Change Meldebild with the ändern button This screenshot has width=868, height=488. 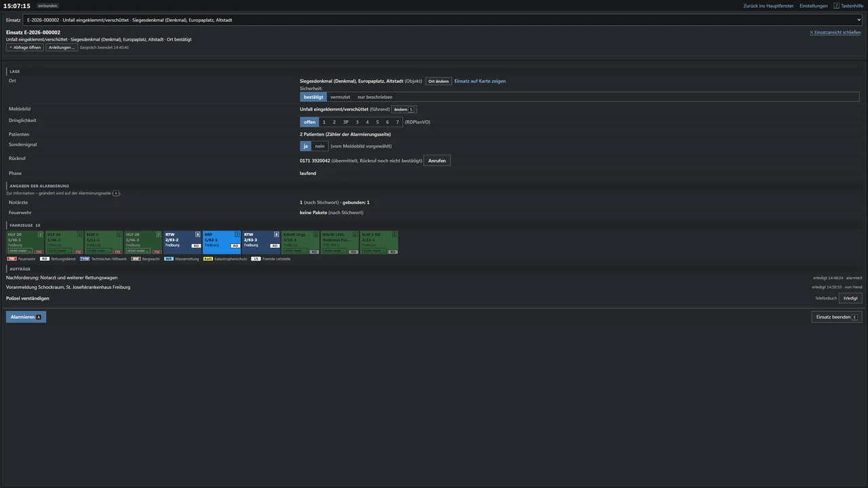(x=403, y=109)
